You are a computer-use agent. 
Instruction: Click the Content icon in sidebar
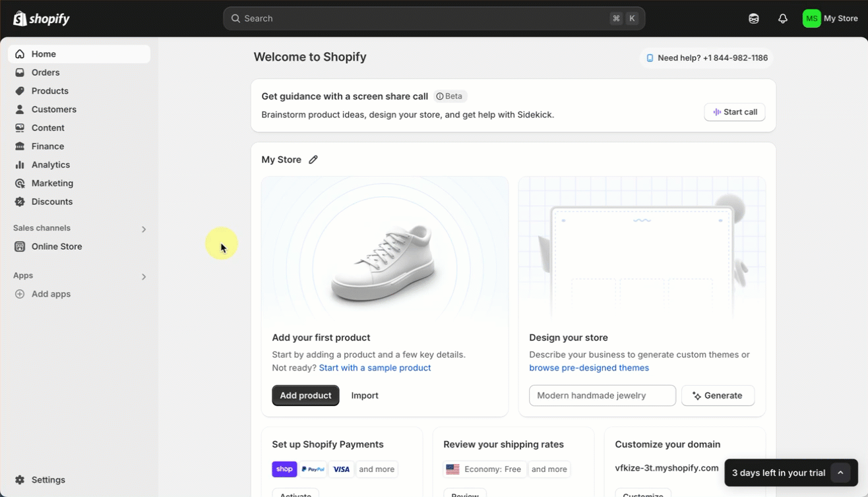[20, 128]
